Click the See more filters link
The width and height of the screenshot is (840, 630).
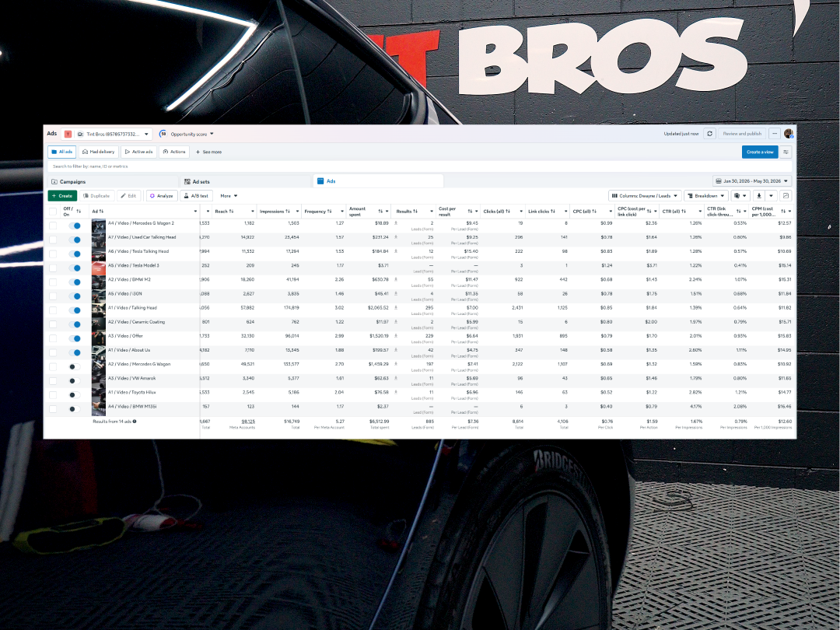pos(208,152)
